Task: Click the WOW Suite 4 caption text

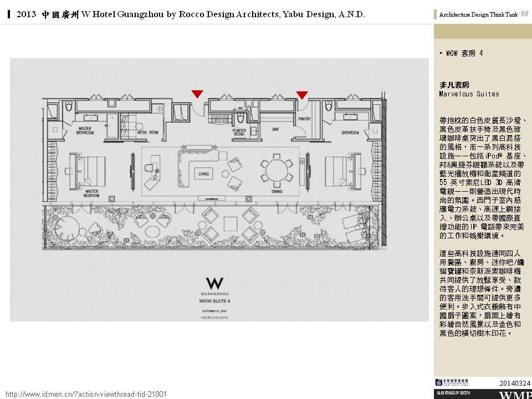Action: click(214, 303)
